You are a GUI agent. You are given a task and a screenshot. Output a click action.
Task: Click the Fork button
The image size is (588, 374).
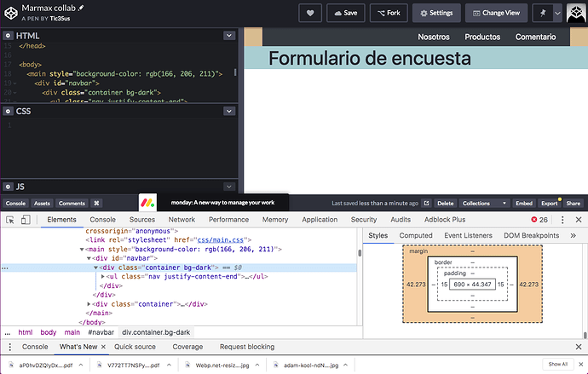[x=389, y=14]
